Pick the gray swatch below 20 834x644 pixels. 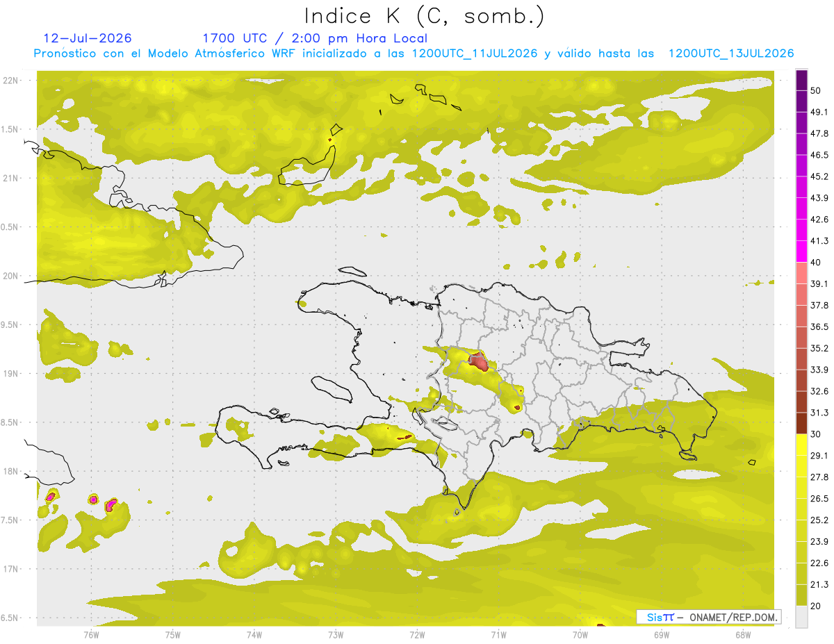tap(801, 616)
